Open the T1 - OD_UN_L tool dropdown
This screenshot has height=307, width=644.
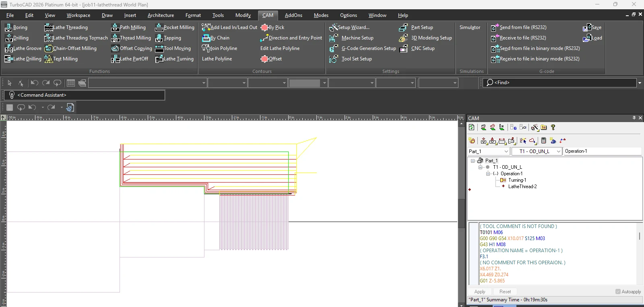(559, 151)
